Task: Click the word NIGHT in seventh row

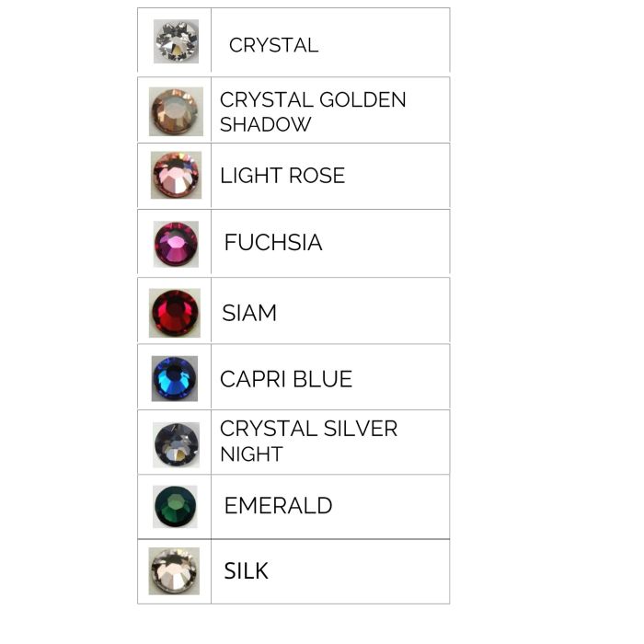Action: pos(251,454)
